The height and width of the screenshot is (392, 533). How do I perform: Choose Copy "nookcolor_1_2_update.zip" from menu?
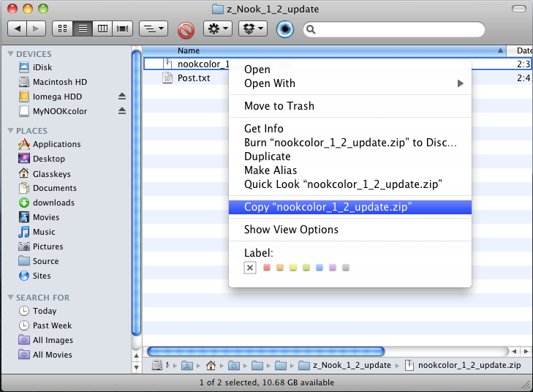[328, 207]
